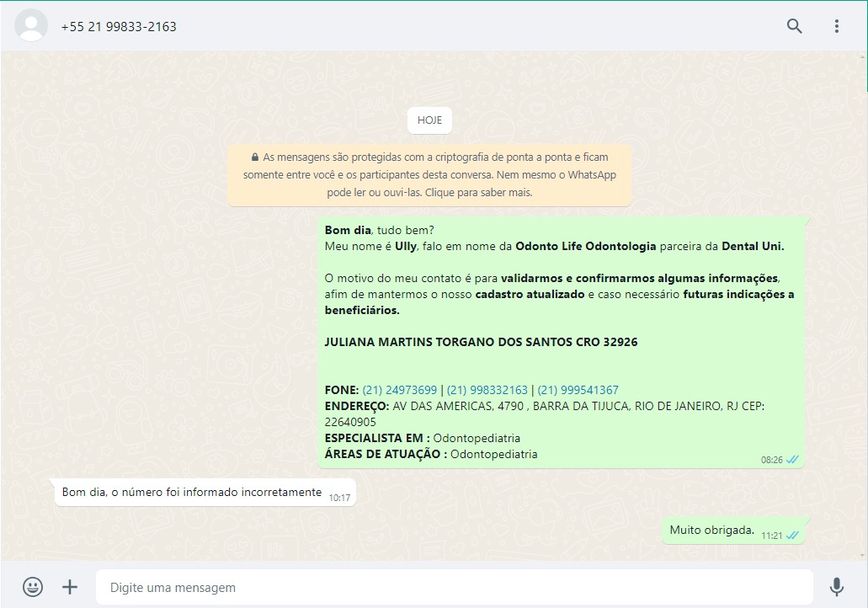Image resolution: width=868 pixels, height=608 pixels.
Task: Open the three-dot chat menu
Action: (837, 26)
